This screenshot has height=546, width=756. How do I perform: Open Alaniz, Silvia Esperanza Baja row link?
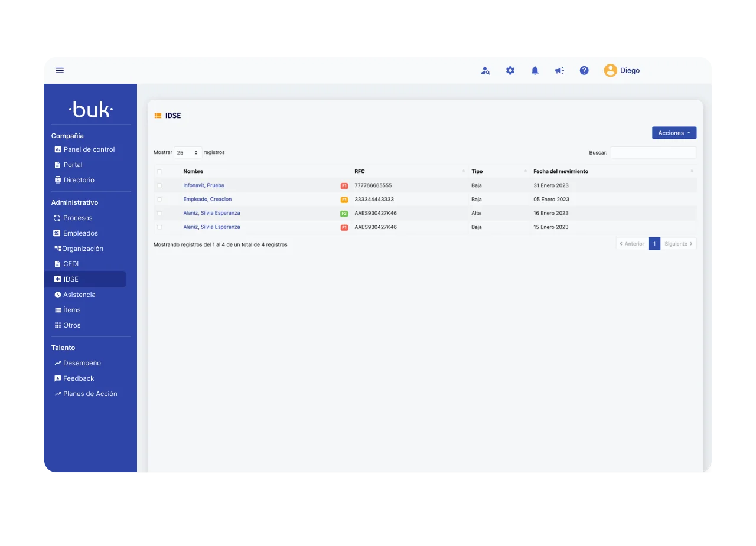tap(211, 227)
